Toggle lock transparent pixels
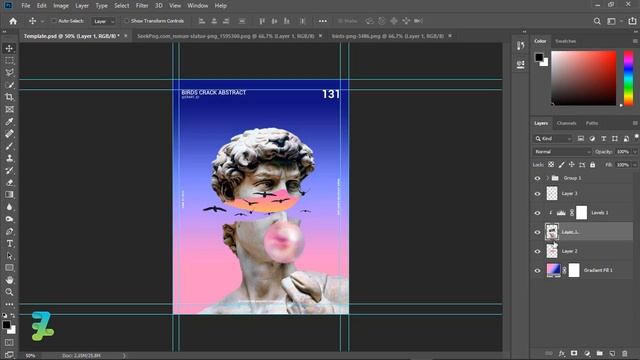 point(551,164)
